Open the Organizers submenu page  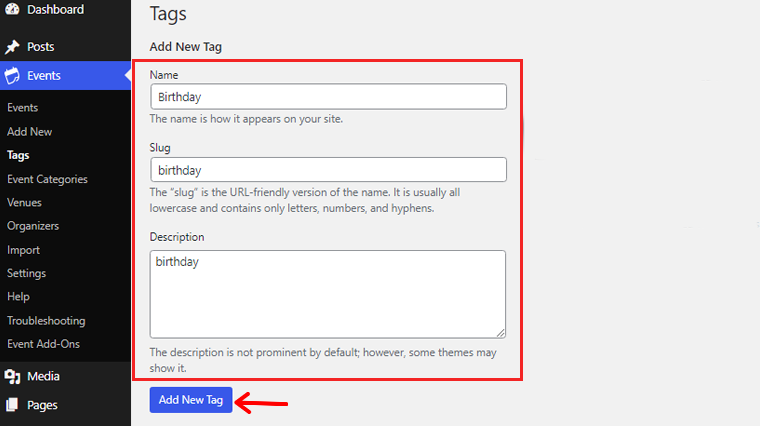click(x=33, y=226)
